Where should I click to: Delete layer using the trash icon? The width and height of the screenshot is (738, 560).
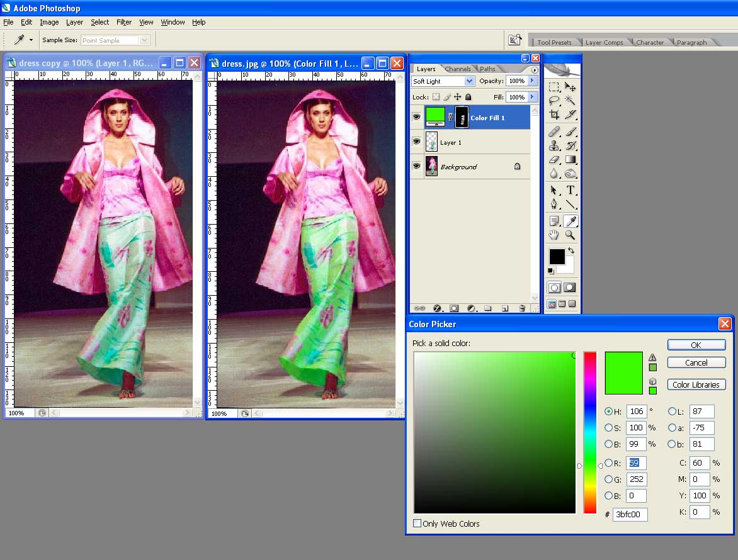[521, 308]
